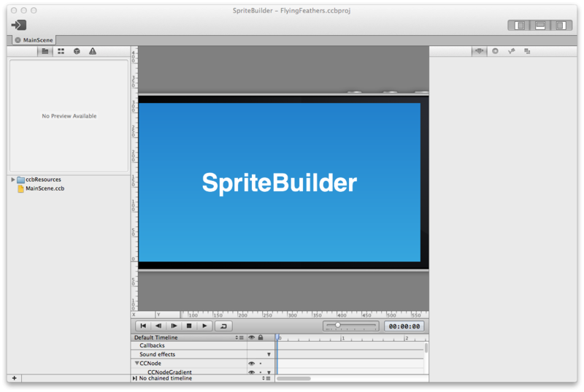Stop the animation playback
Screen dimensions: 584x392
pos(189,326)
